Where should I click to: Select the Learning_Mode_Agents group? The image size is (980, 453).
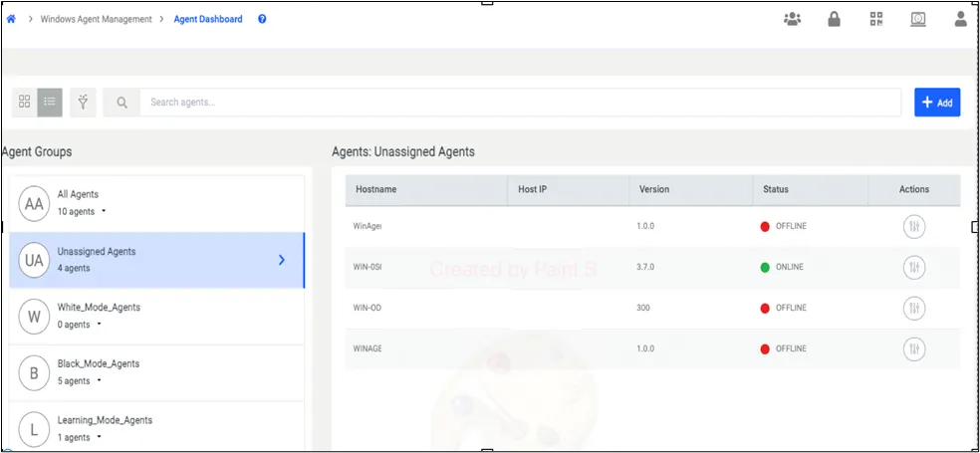156,426
